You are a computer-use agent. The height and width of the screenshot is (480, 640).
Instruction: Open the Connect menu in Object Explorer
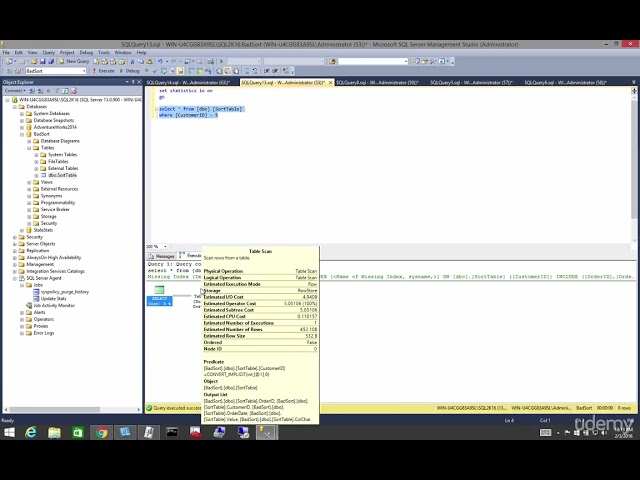click(x=15, y=91)
